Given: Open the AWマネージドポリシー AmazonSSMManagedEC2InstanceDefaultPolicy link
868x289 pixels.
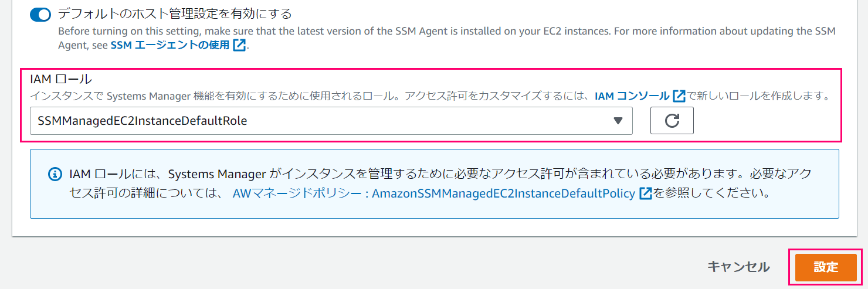Looking at the screenshot, I should tap(434, 193).
